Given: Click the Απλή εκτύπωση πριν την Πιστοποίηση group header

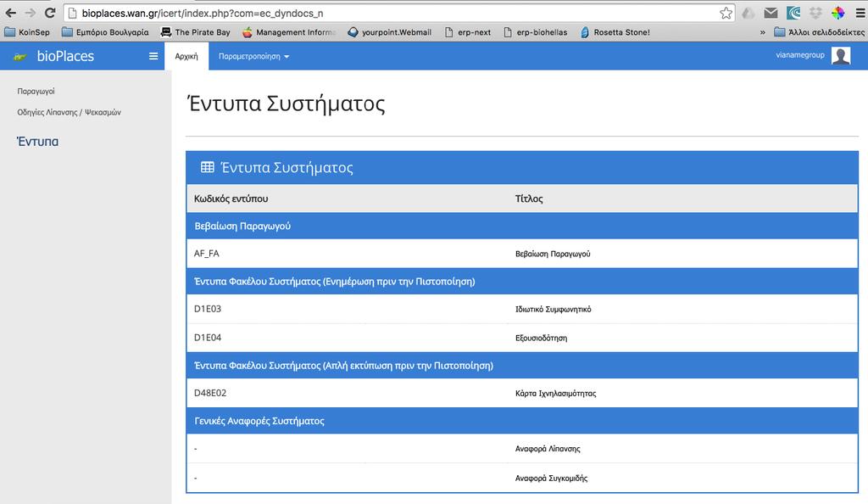Looking at the screenshot, I should pyautogui.click(x=522, y=366).
